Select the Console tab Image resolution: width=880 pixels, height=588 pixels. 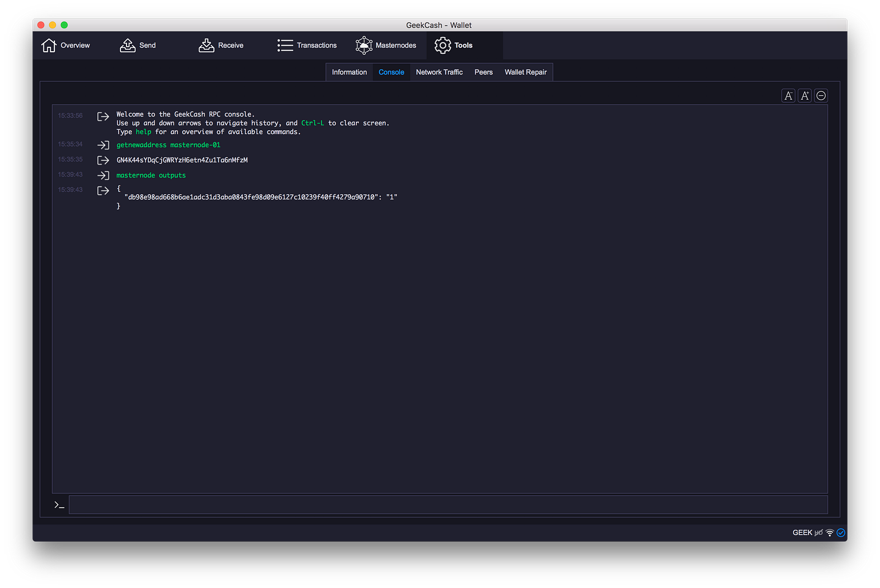coord(391,72)
